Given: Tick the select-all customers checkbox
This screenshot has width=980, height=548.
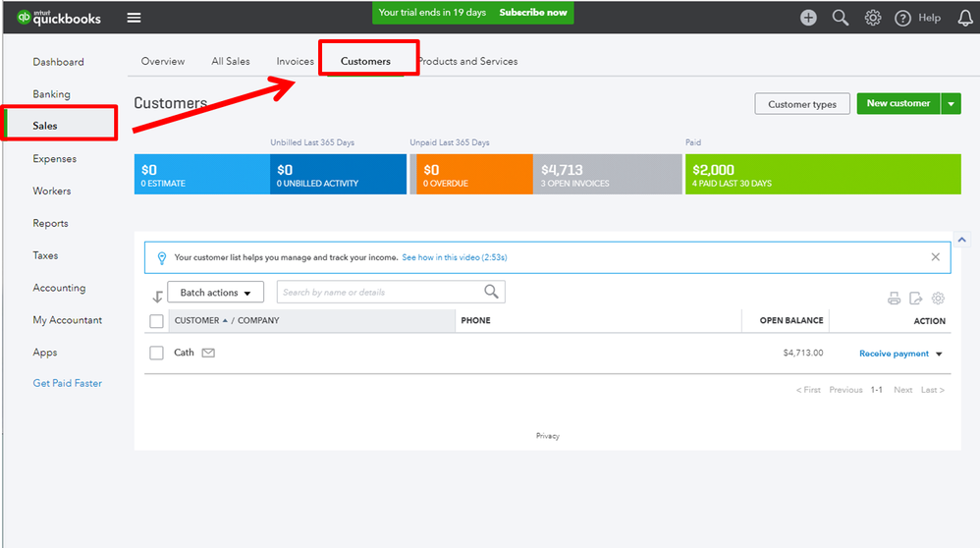Looking at the screenshot, I should click(x=156, y=321).
